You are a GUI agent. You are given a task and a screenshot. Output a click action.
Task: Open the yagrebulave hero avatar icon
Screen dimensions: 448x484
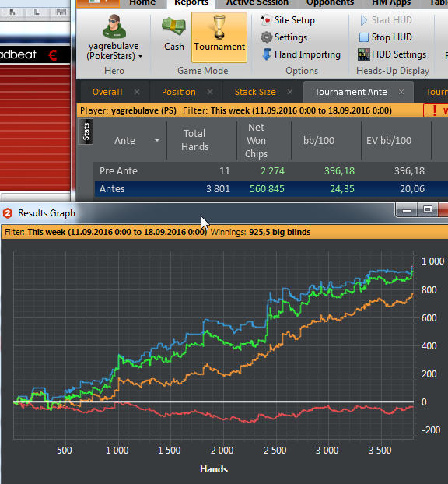click(x=114, y=26)
